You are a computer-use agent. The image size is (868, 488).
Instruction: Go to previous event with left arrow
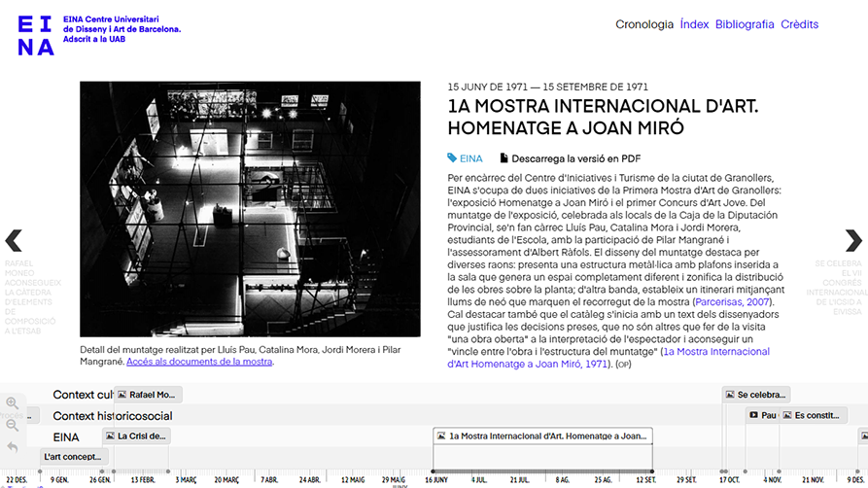[14, 240]
